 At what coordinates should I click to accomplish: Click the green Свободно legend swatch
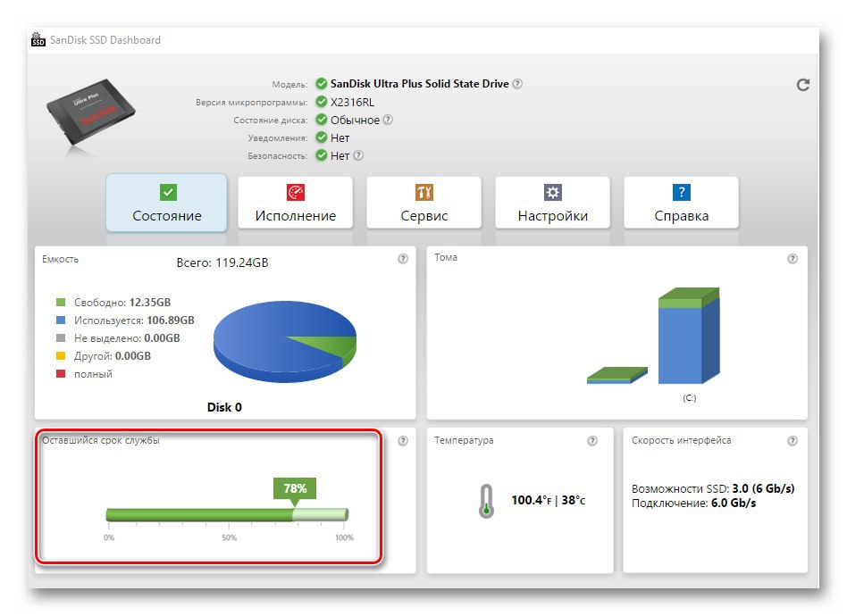click(x=61, y=303)
